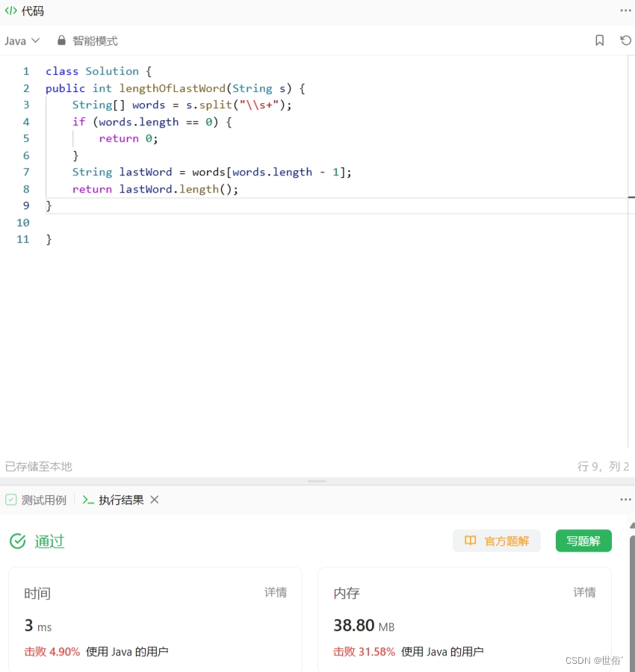Click the bookmark icon in editor toolbar
Viewport: 635px width, 672px height.
[599, 40]
